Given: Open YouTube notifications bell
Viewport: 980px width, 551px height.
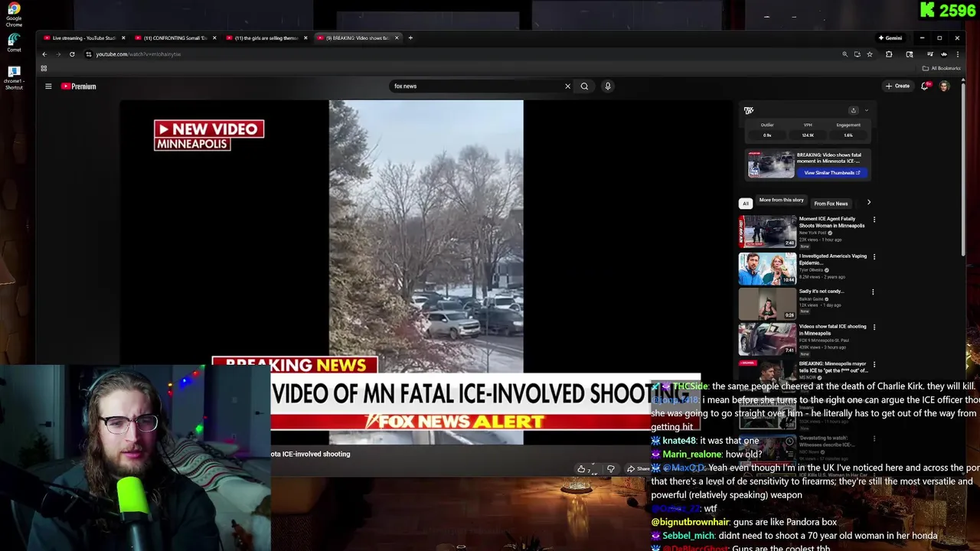Looking at the screenshot, I should point(925,86).
